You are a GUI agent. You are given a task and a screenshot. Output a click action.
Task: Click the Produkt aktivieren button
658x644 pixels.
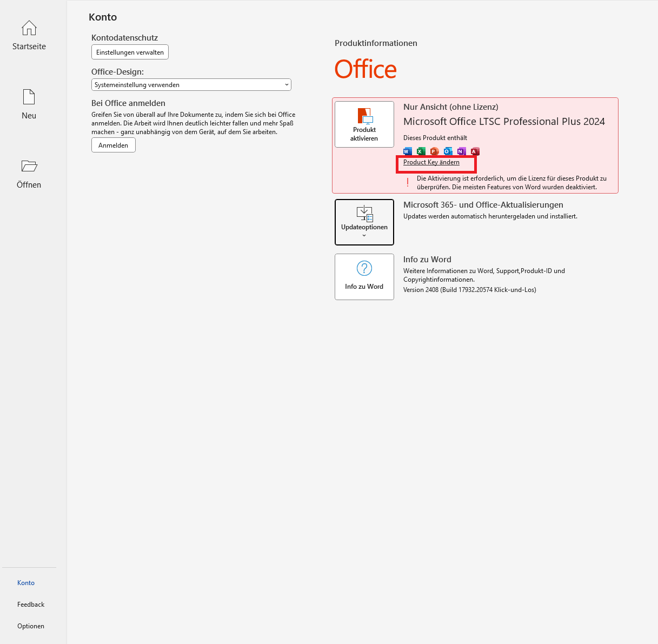pos(364,124)
